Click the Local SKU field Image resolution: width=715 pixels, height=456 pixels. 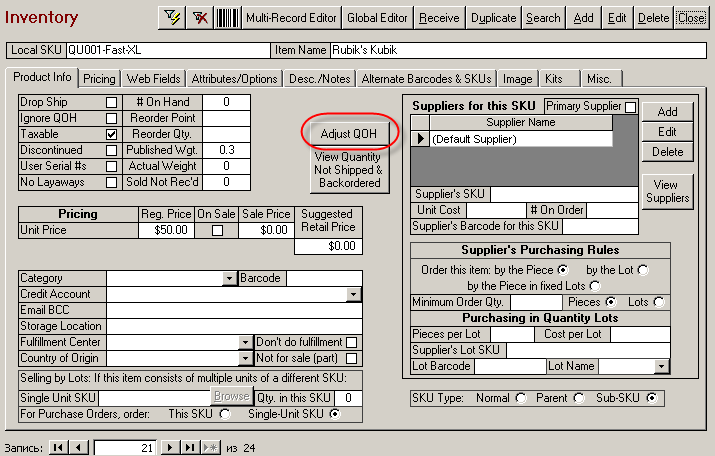[x=168, y=50]
